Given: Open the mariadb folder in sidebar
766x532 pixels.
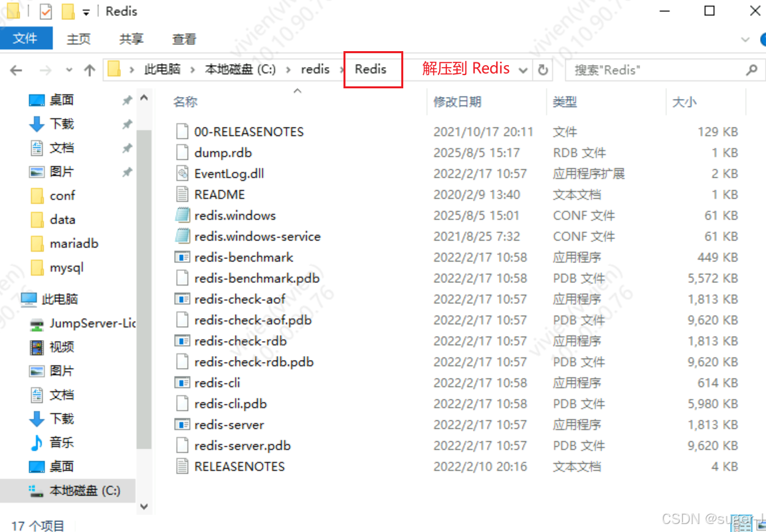Looking at the screenshot, I should pos(74,243).
